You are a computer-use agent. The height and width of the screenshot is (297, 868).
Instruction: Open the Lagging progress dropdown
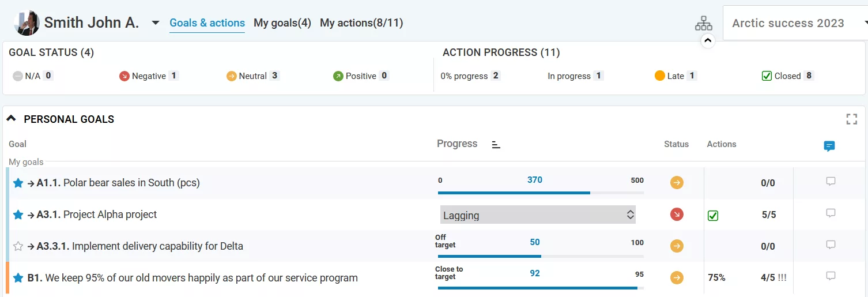tap(537, 215)
